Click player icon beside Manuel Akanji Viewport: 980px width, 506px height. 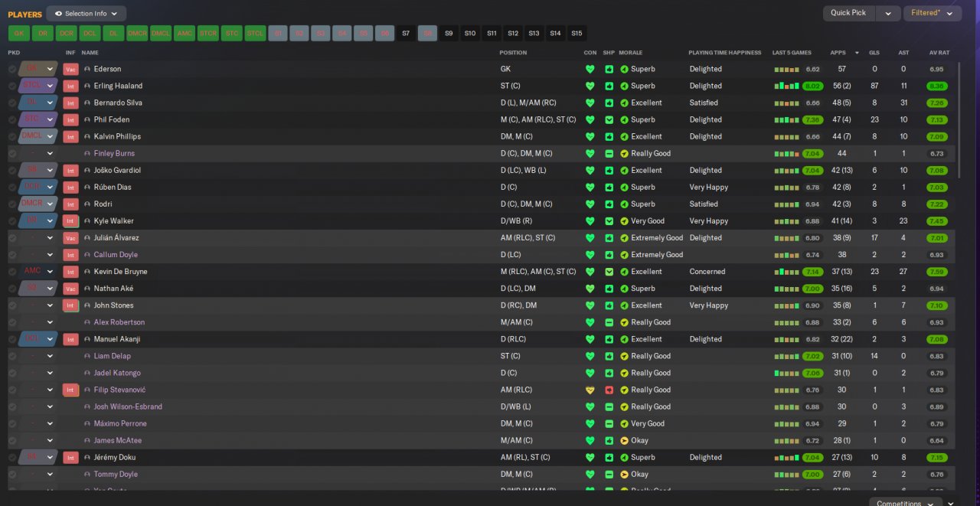click(87, 339)
